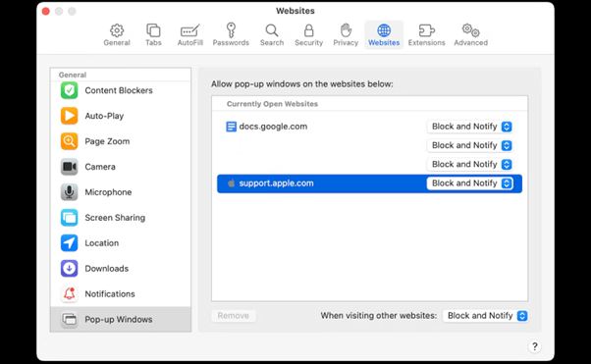591x364 pixels.
Task: Click the Camera sidebar icon
Action: coord(69,167)
